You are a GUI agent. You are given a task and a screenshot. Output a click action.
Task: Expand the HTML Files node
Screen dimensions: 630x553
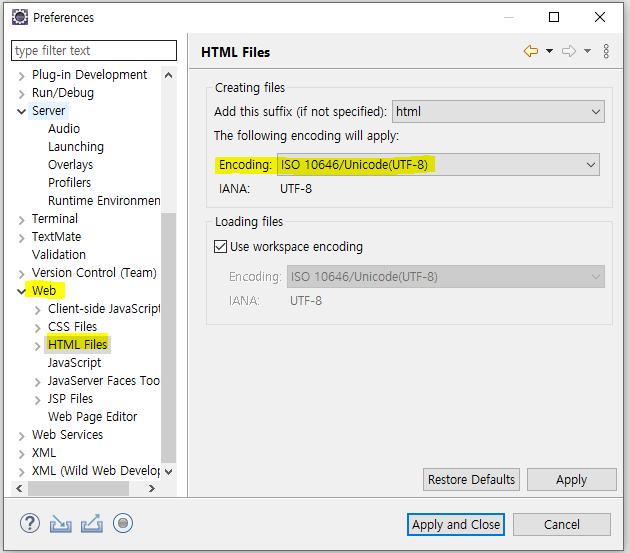point(37,346)
